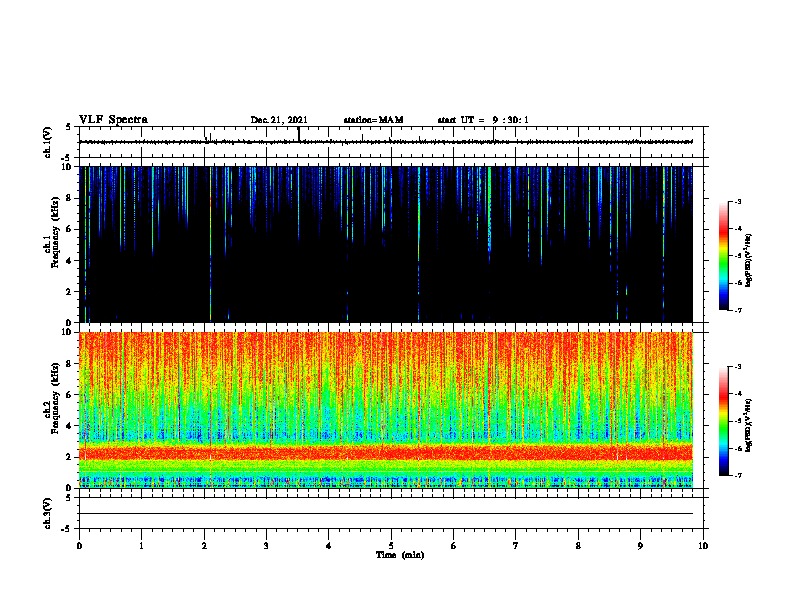Viewport: 792px width, 612px height.
Task: Click time-axis tick label "8" at the bottom
Action: click(x=578, y=546)
